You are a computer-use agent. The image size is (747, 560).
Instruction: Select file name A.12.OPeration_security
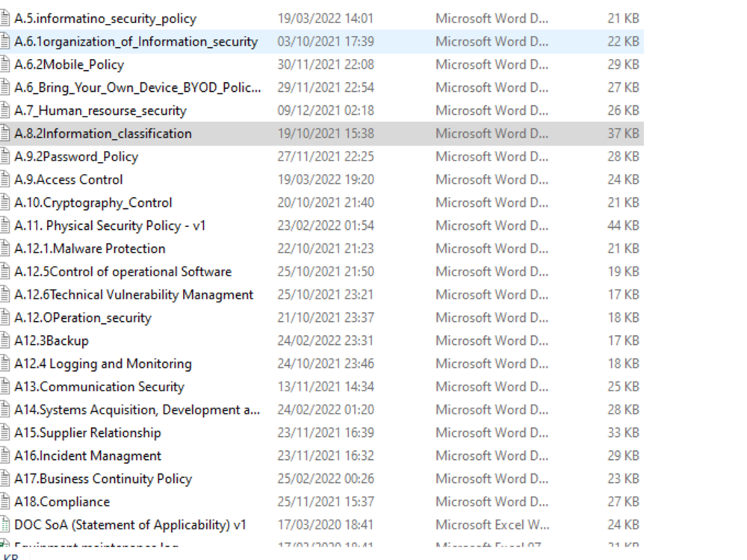coord(83,318)
